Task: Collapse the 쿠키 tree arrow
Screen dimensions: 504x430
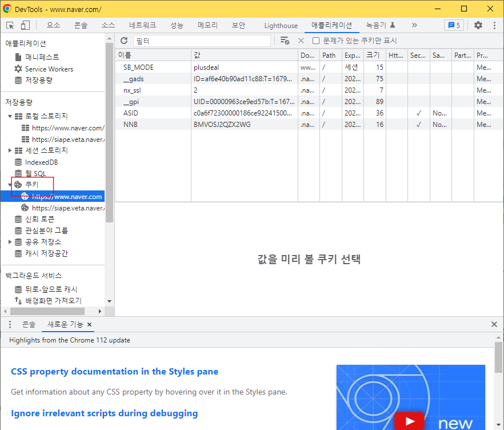Action: tap(10, 185)
